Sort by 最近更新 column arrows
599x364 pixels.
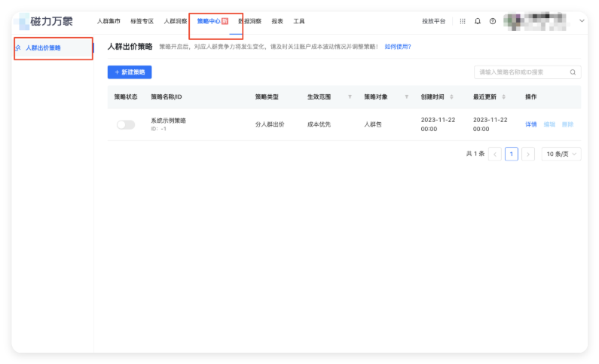[x=503, y=97]
